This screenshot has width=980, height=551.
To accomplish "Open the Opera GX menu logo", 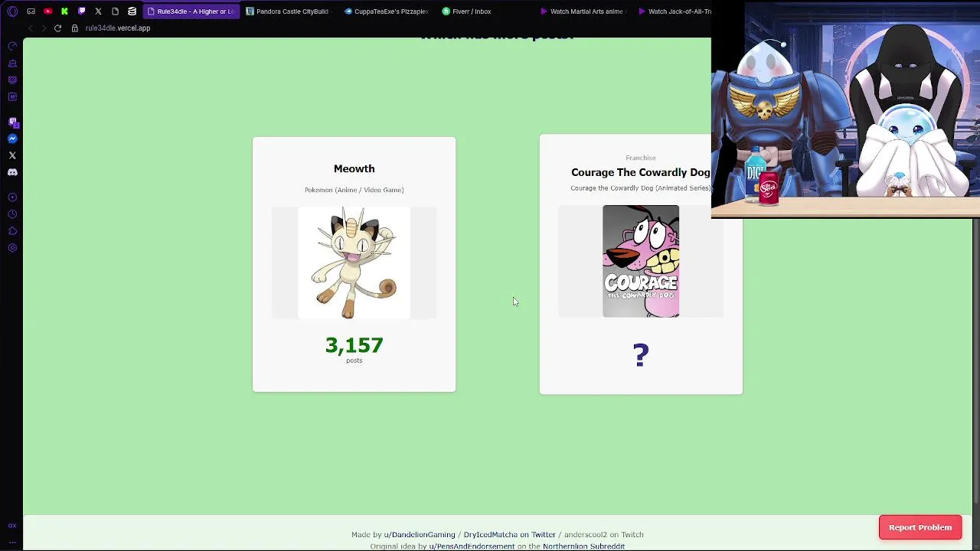I will point(12,11).
